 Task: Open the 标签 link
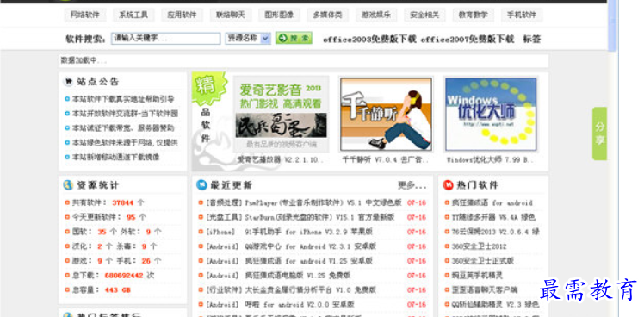click(531, 40)
